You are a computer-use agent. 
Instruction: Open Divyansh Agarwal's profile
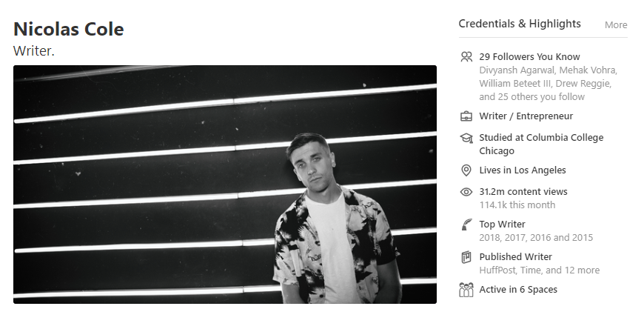coord(516,70)
